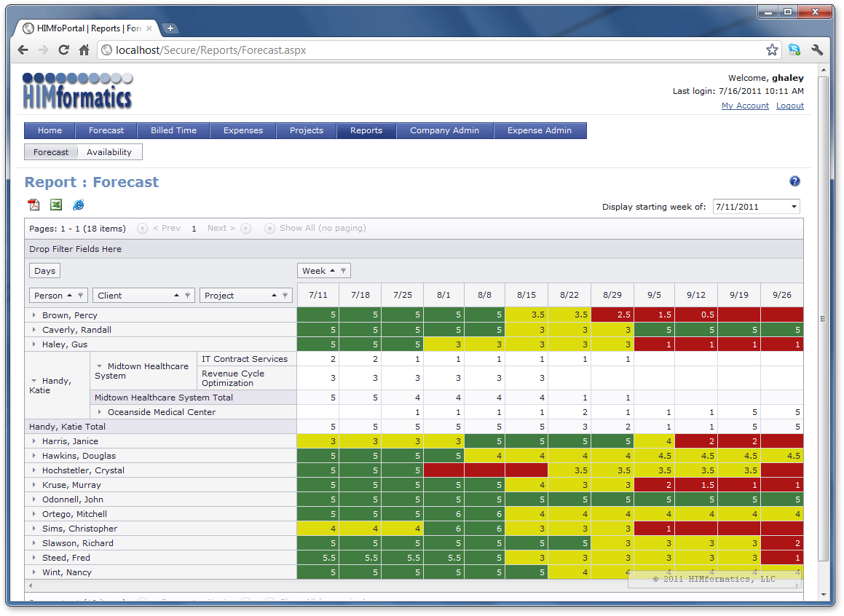Expand the Brown, Percy row
844x616 pixels.
click(x=34, y=315)
